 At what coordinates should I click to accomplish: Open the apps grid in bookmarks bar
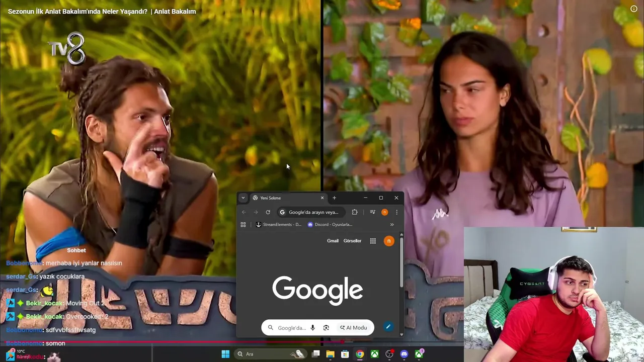[243, 225]
